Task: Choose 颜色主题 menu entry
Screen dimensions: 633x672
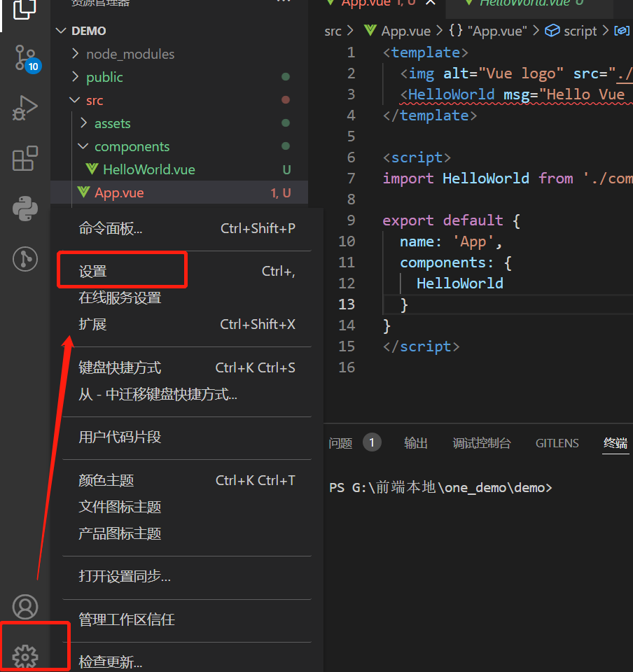Action: tap(187, 480)
